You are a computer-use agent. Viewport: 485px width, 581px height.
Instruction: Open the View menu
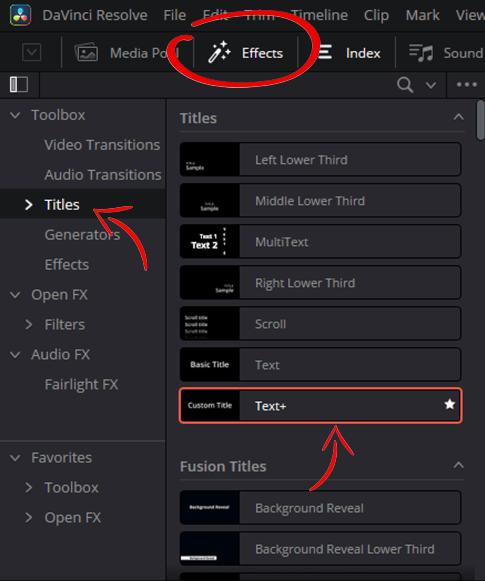470,15
